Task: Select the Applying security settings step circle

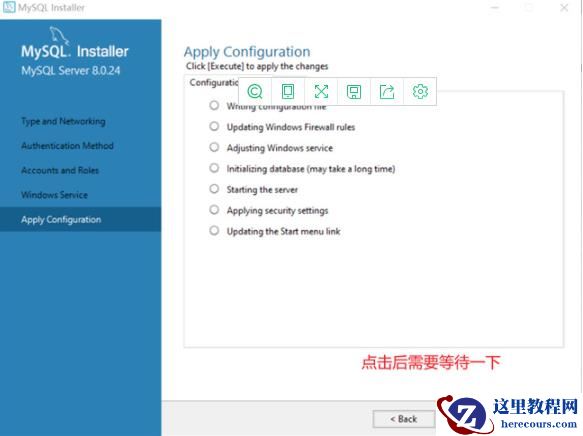Action: (214, 210)
